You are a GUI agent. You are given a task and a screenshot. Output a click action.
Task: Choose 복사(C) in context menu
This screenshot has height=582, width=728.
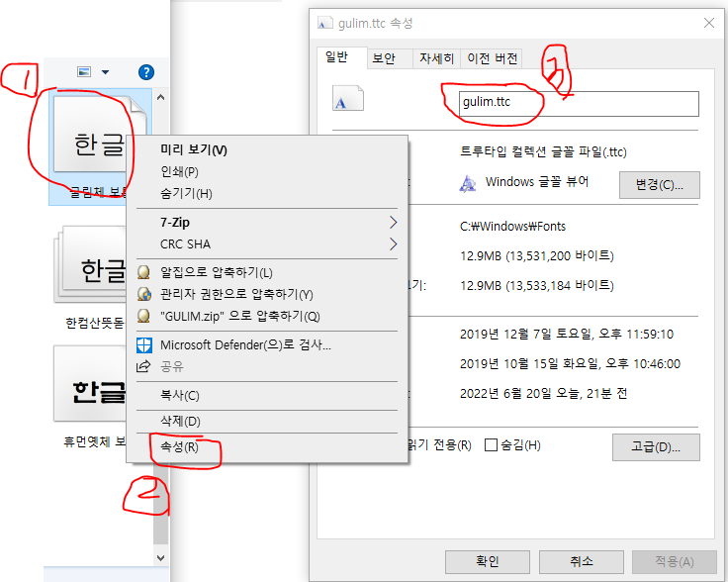click(x=267, y=396)
